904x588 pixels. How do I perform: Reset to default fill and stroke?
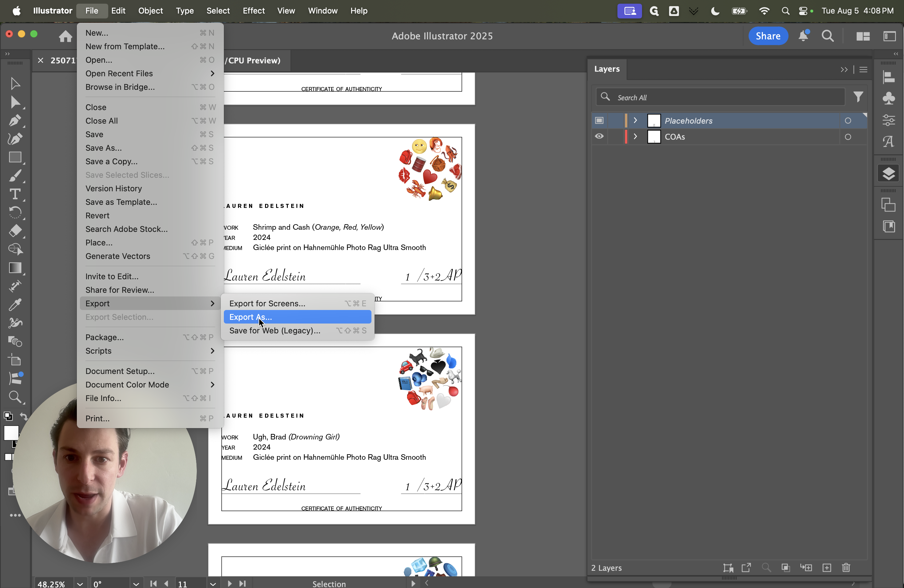pyautogui.click(x=8, y=416)
